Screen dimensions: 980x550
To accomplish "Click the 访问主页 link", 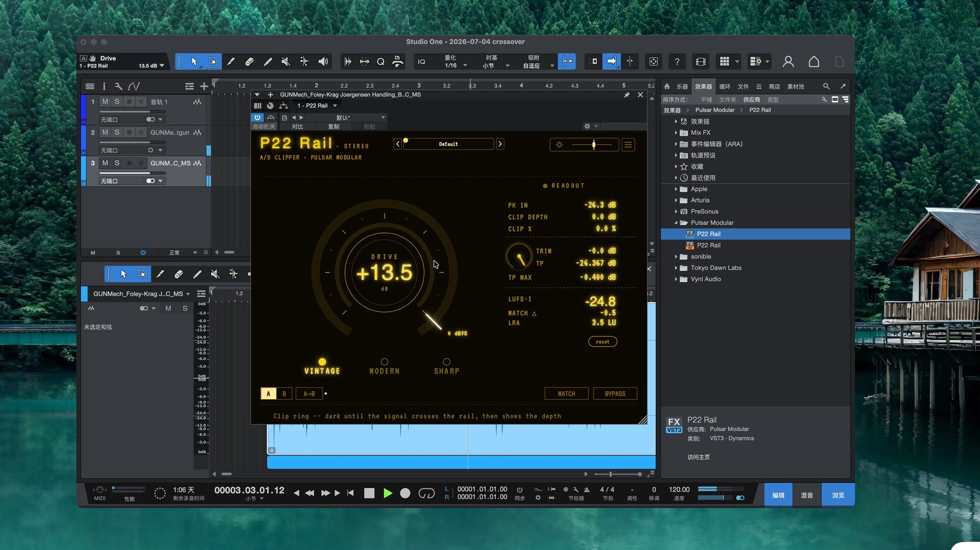I will point(698,457).
